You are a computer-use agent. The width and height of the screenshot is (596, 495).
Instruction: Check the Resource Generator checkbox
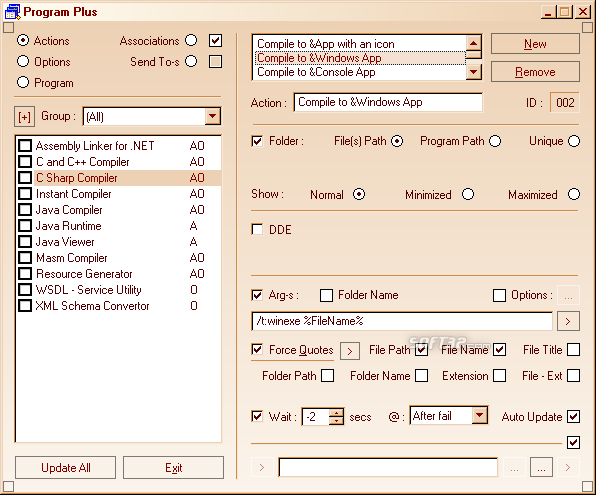click(25, 274)
